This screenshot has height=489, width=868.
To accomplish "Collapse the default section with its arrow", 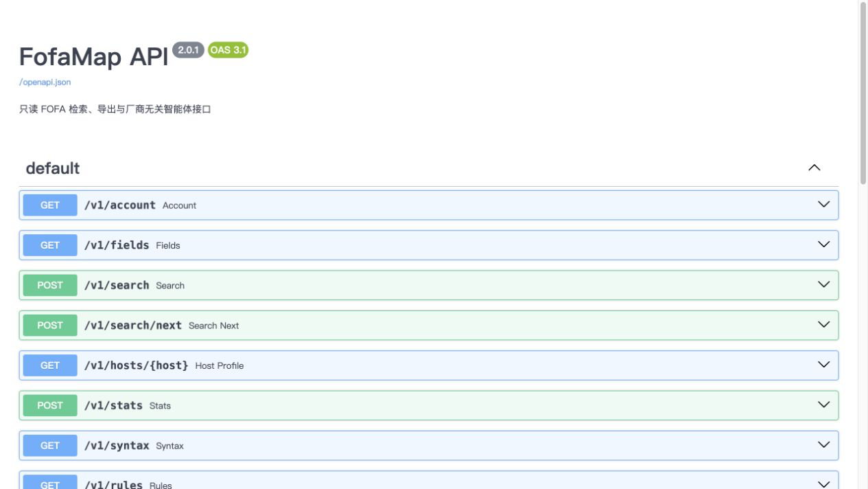I will (814, 168).
